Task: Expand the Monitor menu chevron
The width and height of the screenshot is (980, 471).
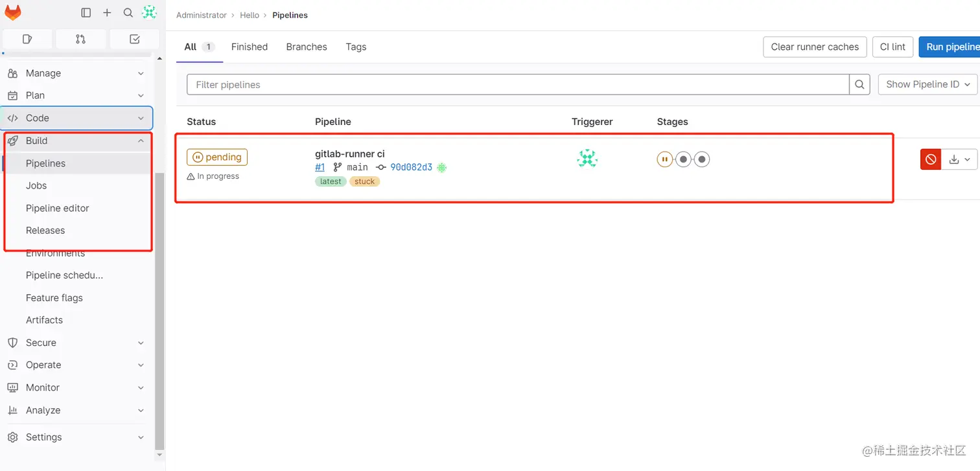Action: pyautogui.click(x=141, y=388)
